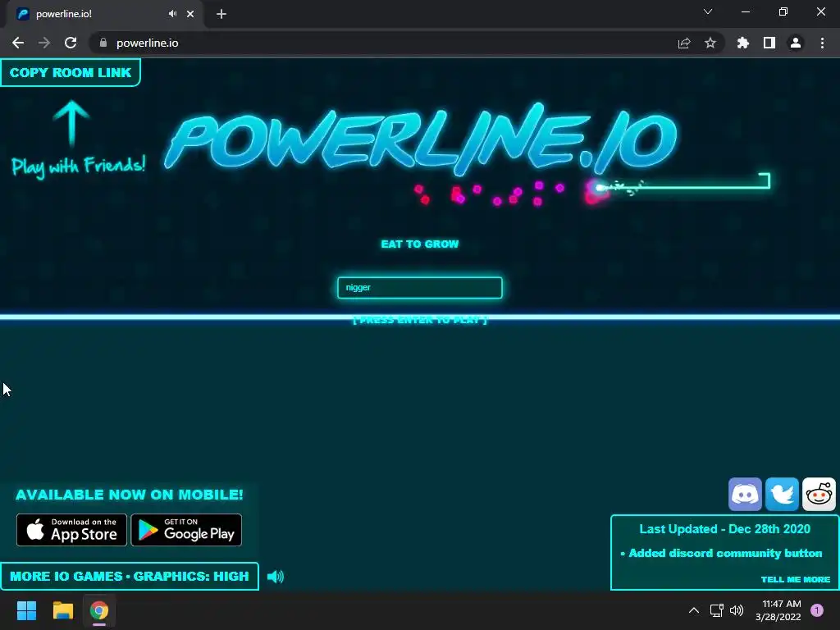The image size is (840, 630).
Task: Open Download on the App Store badge
Action: tap(71, 530)
